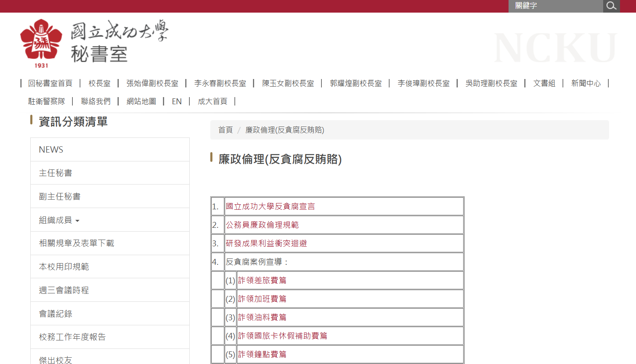Type in the 關鍵字 search field
The height and width of the screenshot is (364, 636).
click(x=555, y=6)
